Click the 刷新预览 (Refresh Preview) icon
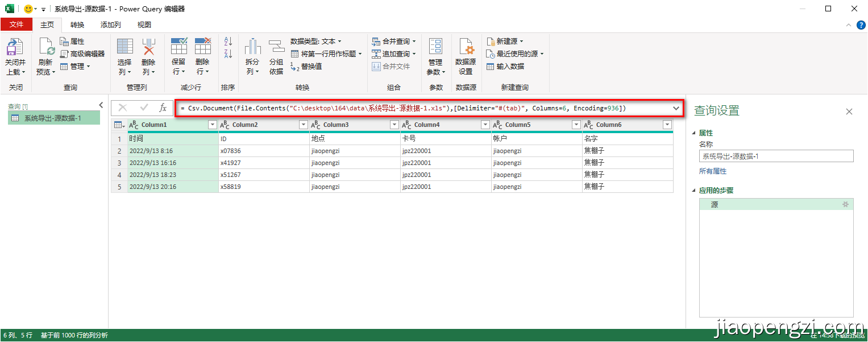 pos(45,55)
